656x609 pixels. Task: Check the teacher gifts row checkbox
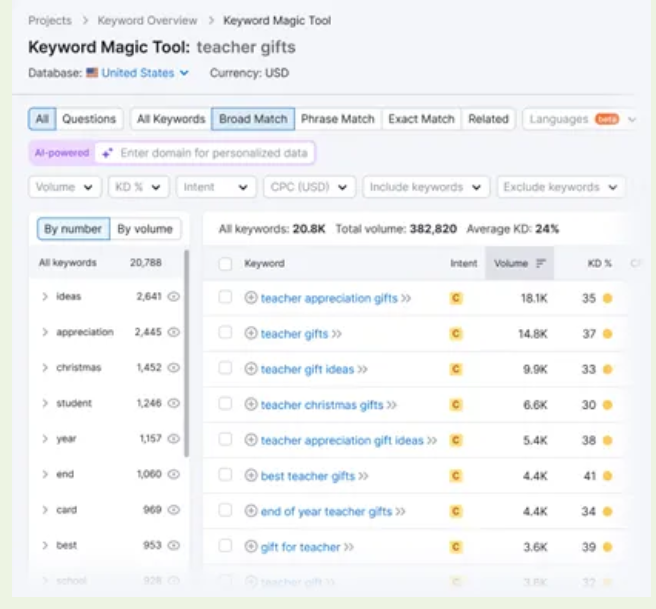[x=225, y=333]
